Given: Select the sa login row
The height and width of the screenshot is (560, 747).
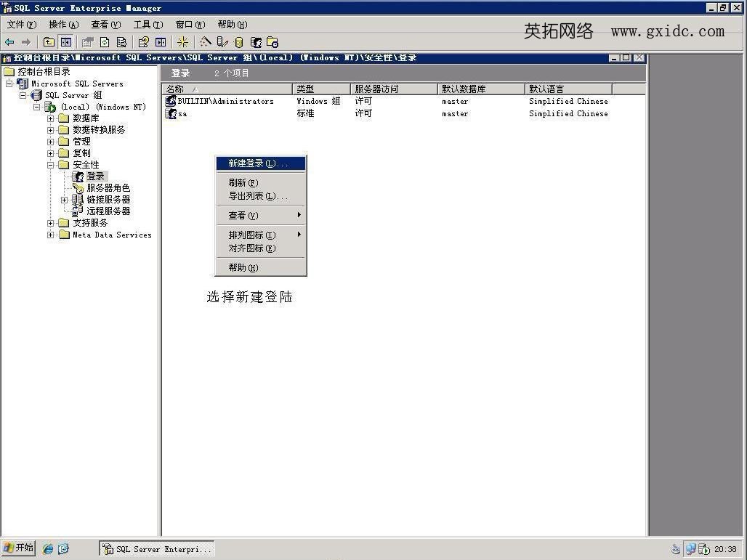Looking at the screenshot, I should (182, 113).
